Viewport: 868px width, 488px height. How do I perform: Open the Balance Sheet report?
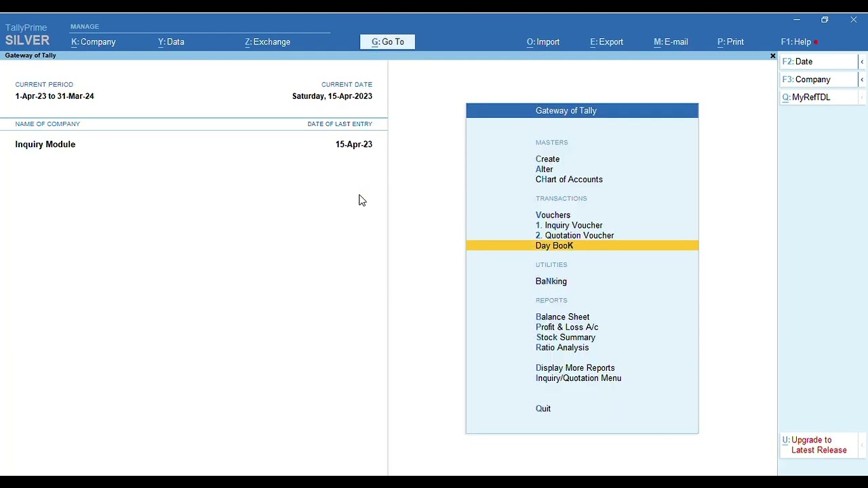562,317
